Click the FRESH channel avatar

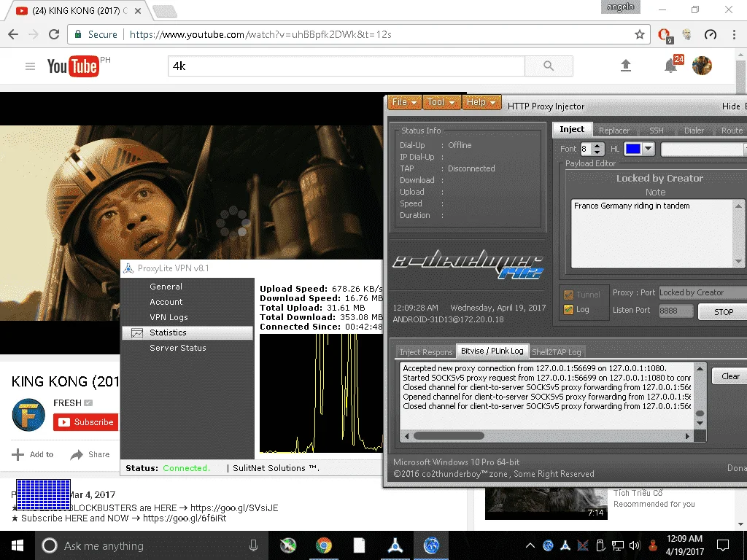click(x=28, y=415)
